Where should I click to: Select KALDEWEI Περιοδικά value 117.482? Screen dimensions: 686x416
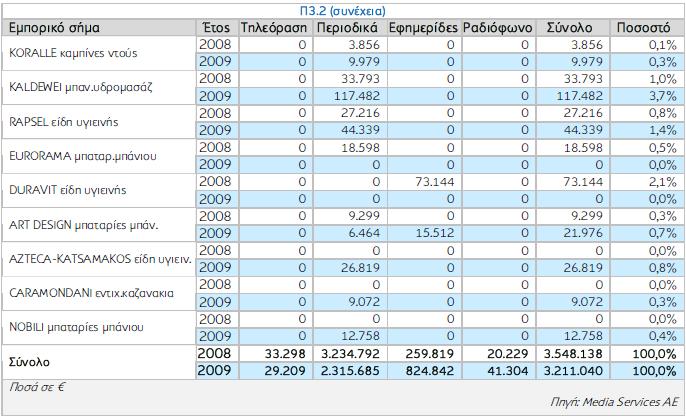click(x=357, y=96)
